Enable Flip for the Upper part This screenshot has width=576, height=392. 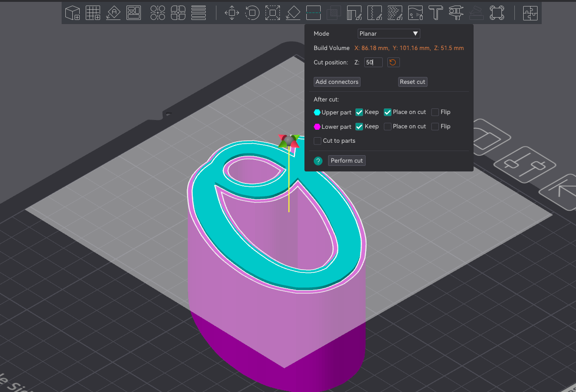pos(435,112)
